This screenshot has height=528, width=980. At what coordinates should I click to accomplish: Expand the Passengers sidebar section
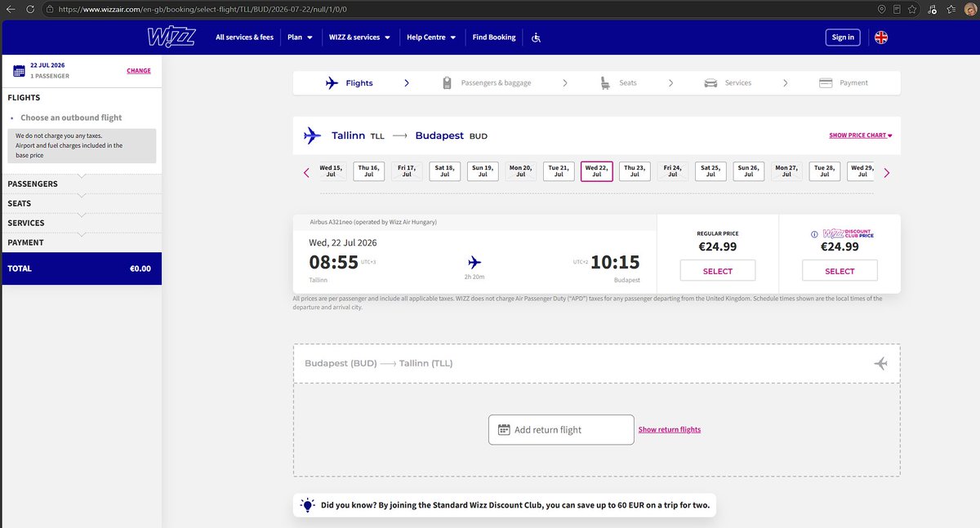click(x=82, y=184)
